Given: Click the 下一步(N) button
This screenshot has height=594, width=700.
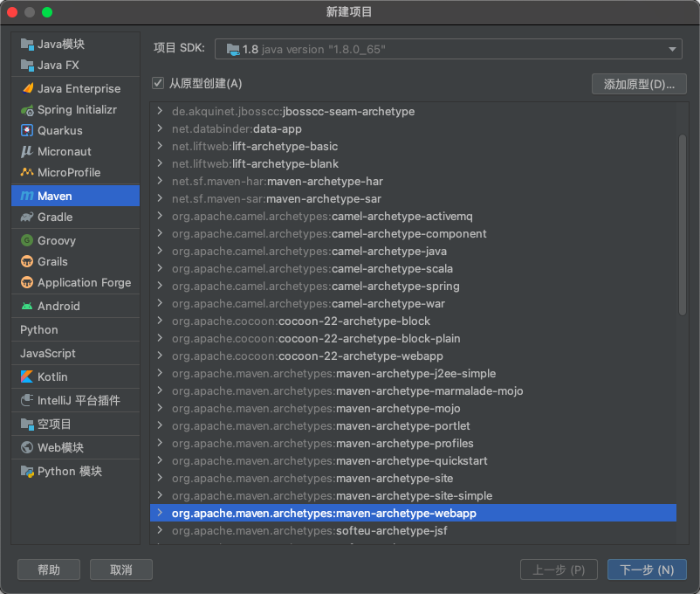Looking at the screenshot, I should [x=647, y=570].
